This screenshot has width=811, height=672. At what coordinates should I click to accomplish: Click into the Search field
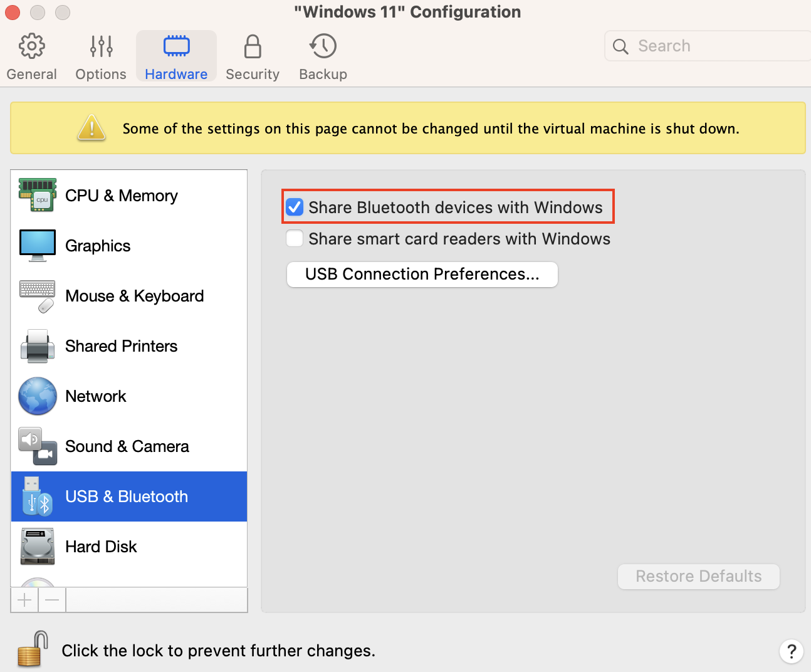tap(708, 46)
